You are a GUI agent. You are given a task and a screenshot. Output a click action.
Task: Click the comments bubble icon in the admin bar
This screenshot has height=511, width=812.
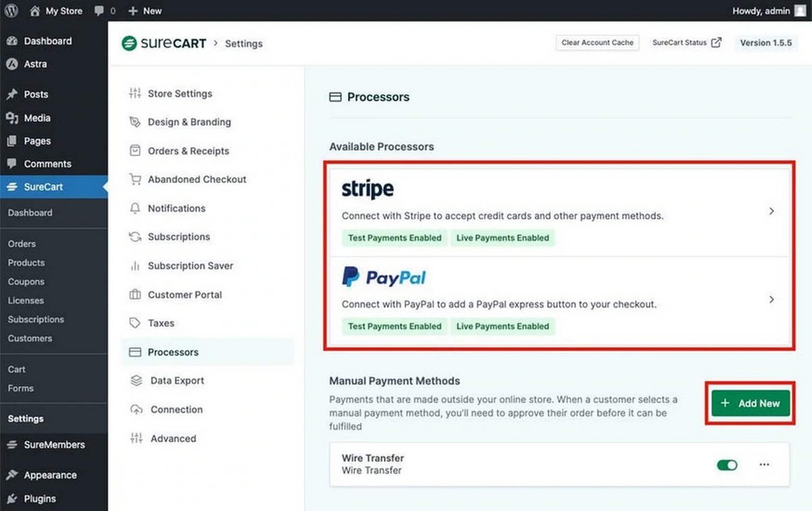(x=99, y=10)
